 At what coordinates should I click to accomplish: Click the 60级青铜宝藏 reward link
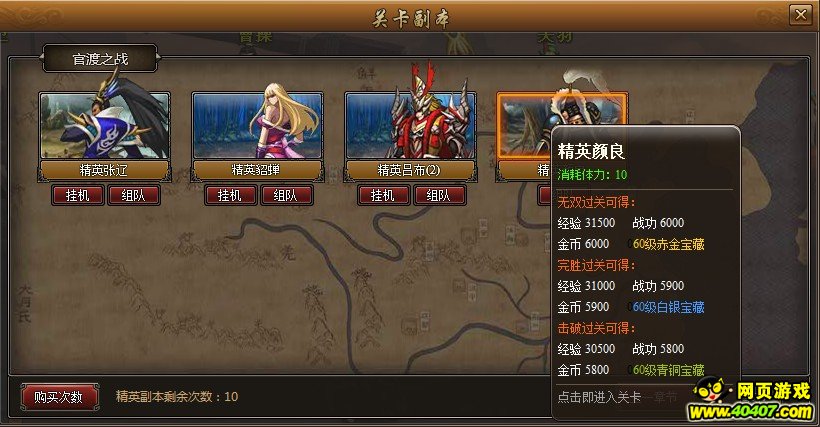pos(668,370)
